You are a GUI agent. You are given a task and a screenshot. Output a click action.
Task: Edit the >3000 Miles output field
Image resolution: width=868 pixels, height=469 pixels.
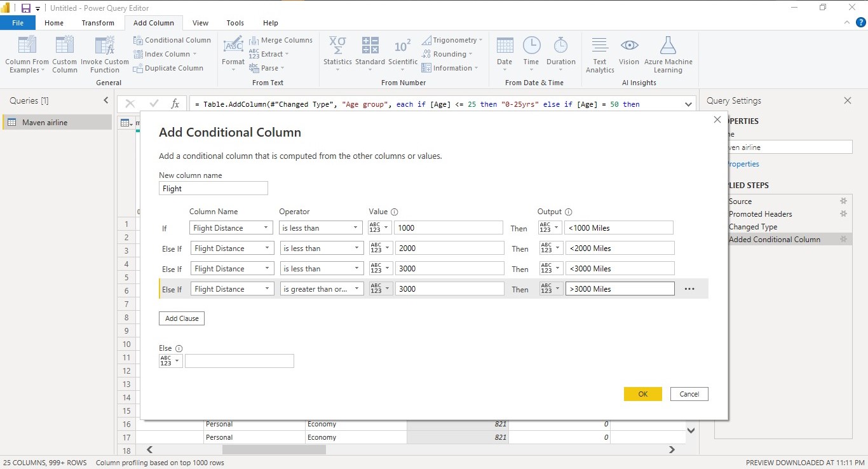click(x=620, y=289)
